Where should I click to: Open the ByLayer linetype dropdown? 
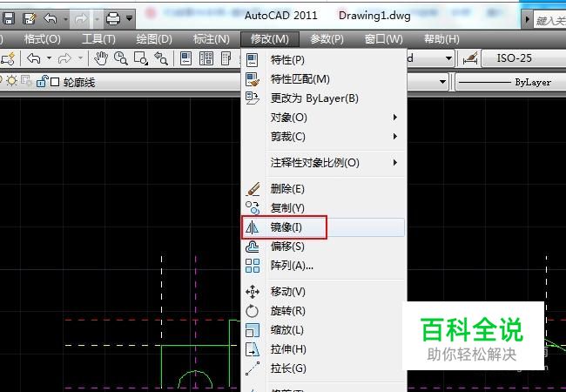[511, 82]
